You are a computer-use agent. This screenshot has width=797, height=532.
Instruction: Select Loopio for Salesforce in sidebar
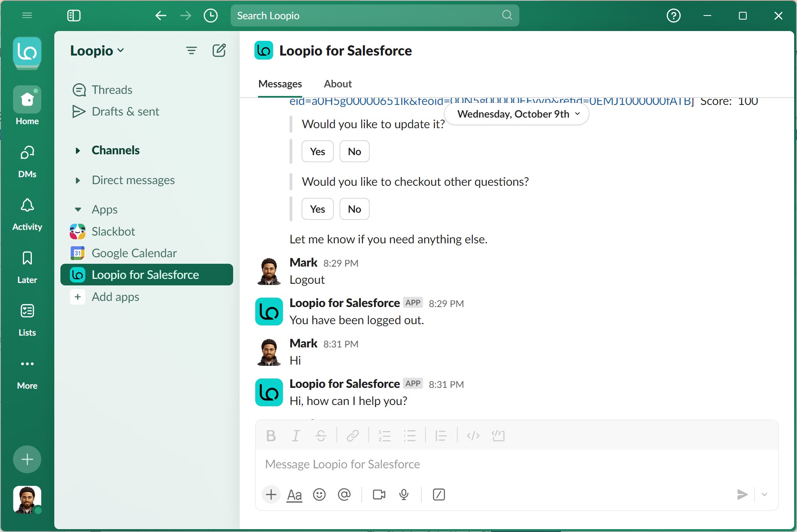tap(147, 275)
